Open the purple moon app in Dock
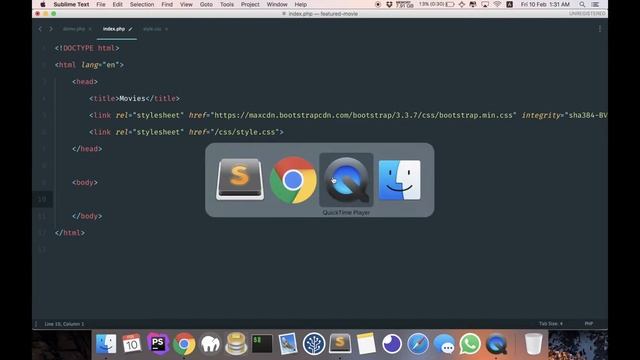 click(x=392, y=343)
